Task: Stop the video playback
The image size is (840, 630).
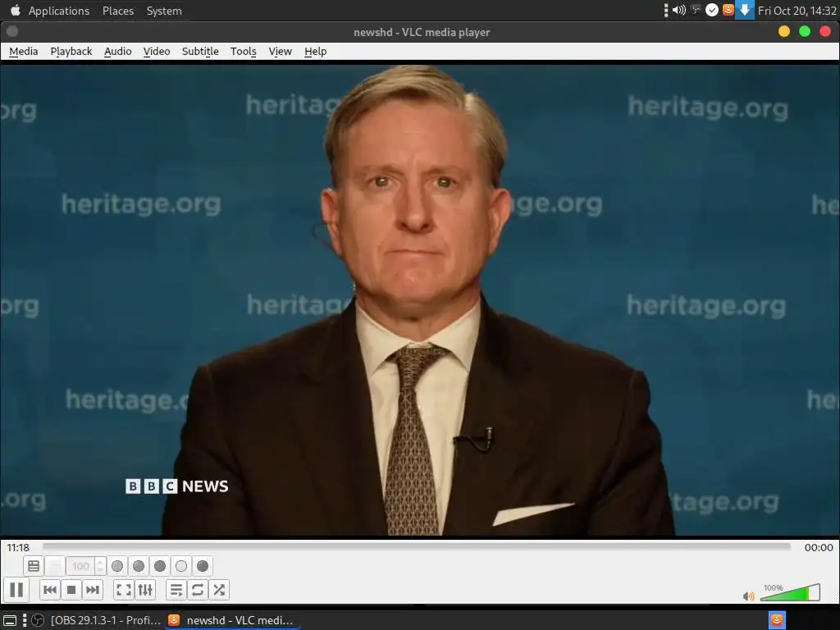Action: pos(71,590)
